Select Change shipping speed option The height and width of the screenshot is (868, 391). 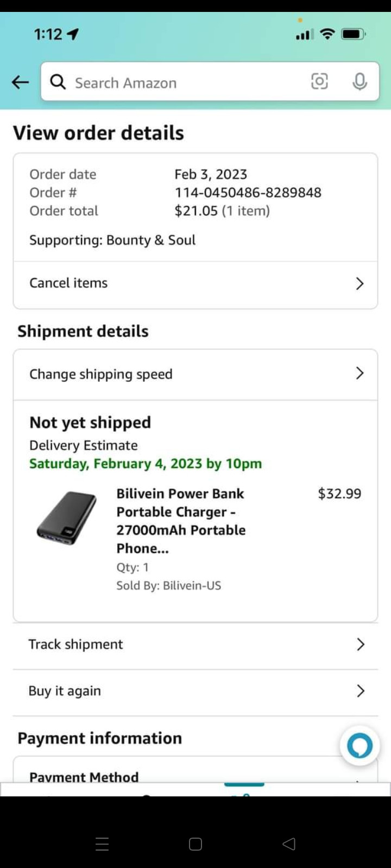pos(101,374)
